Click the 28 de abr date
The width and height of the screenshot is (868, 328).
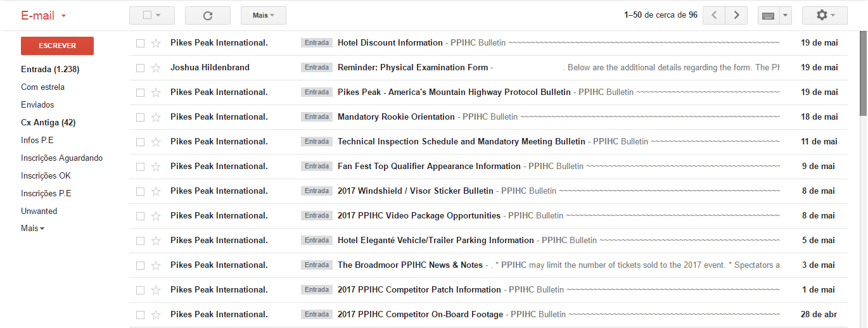coord(819,315)
